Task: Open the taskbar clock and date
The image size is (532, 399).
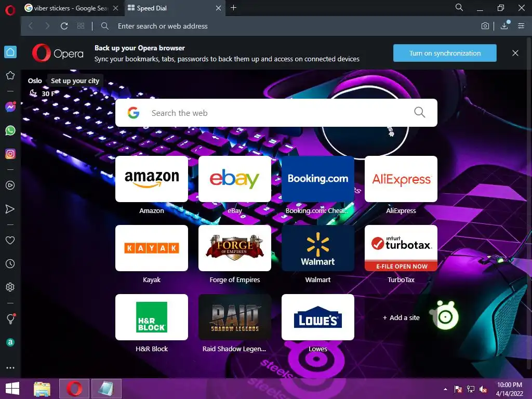Action: 510,389
